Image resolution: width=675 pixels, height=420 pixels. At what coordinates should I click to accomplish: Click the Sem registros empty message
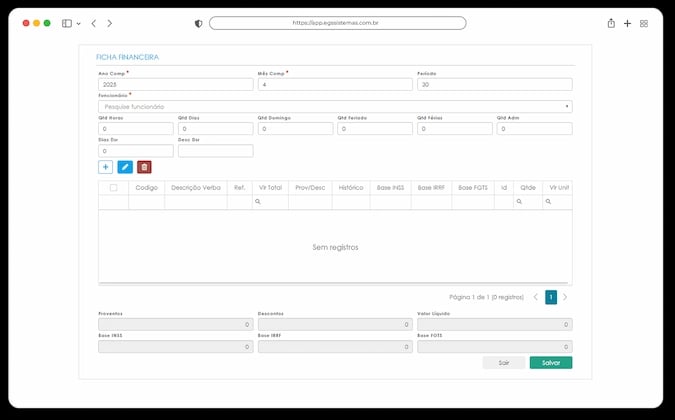coord(335,247)
